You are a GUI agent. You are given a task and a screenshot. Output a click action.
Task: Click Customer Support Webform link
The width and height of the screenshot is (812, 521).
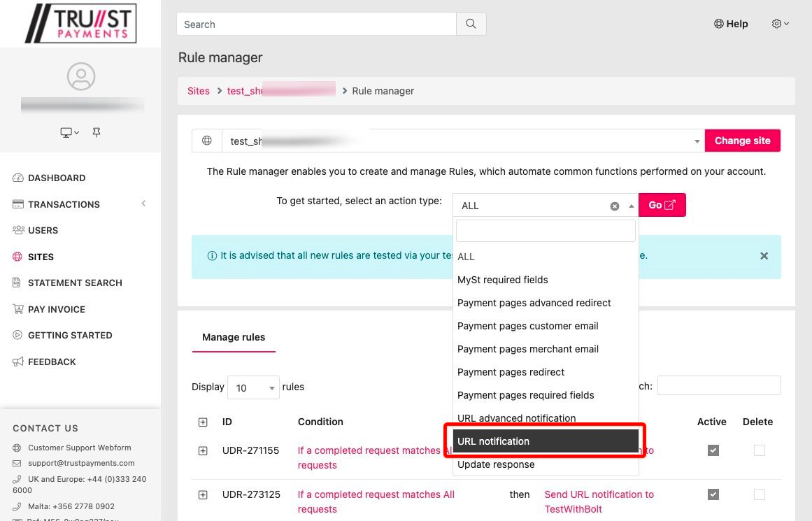pyautogui.click(x=79, y=448)
